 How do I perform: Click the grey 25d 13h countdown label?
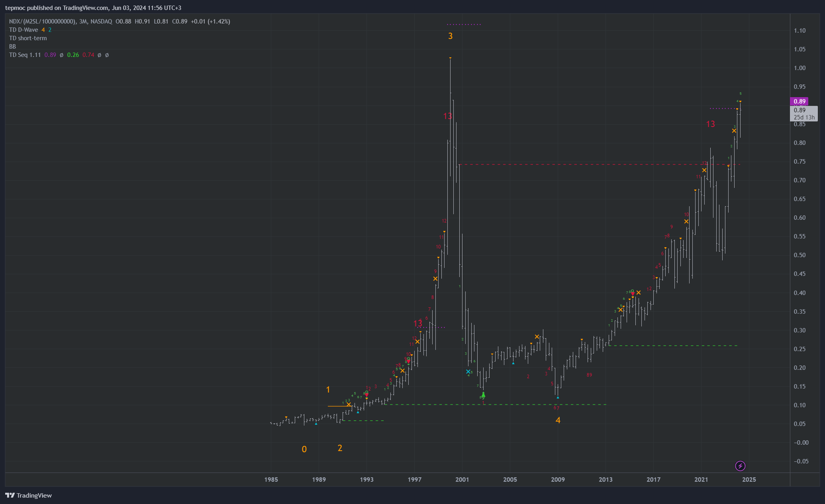[x=804, y=117]
